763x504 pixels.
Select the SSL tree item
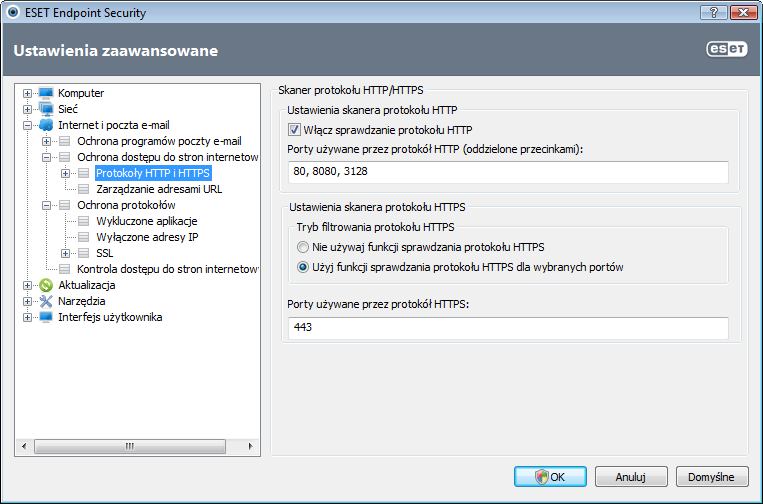pos(105,253)
